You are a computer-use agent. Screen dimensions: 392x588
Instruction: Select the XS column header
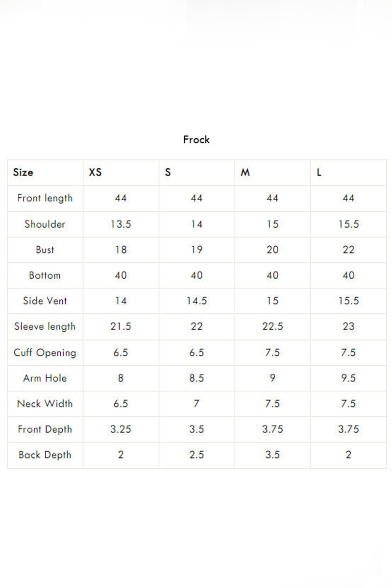tap(121, 173)
